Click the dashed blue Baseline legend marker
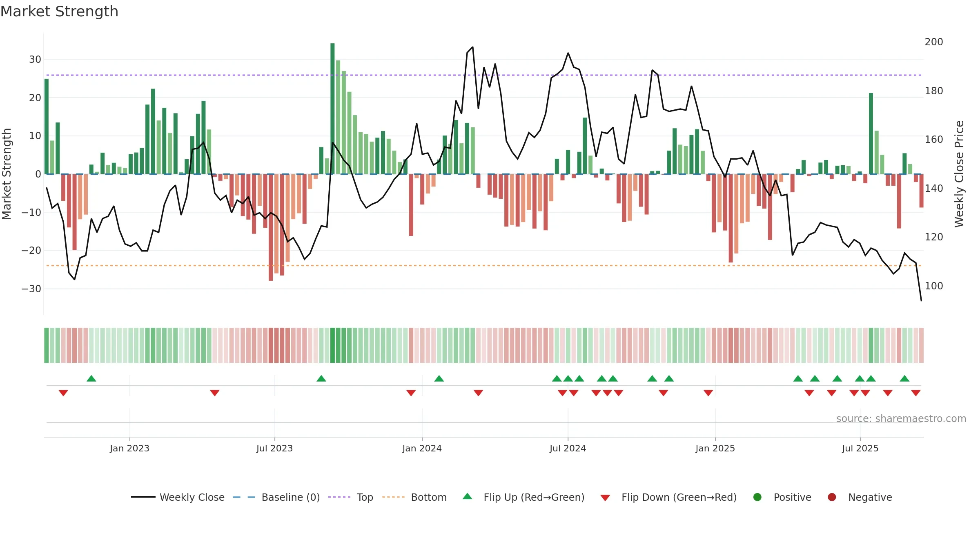Screen dimensions: 980x551 [244, 497]
